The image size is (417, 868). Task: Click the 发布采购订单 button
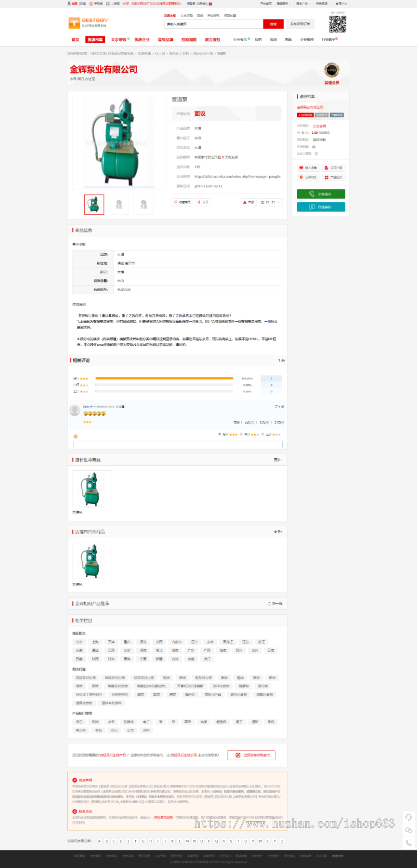300,24
